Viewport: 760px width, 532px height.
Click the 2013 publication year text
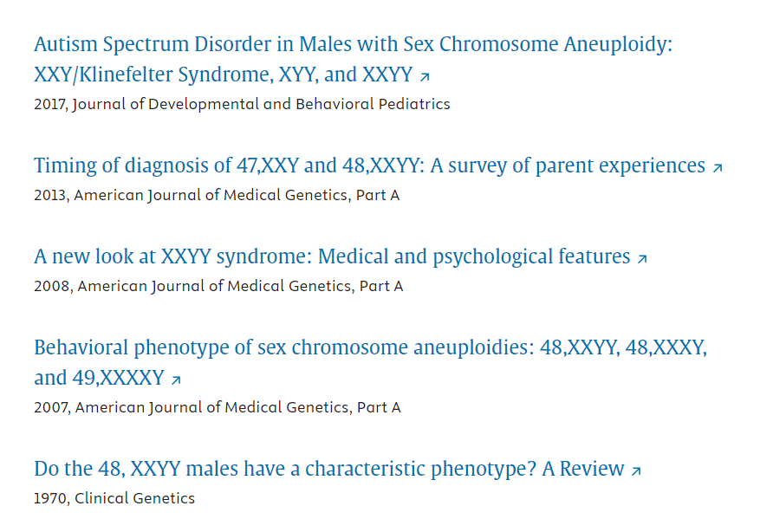coord(50,195)
